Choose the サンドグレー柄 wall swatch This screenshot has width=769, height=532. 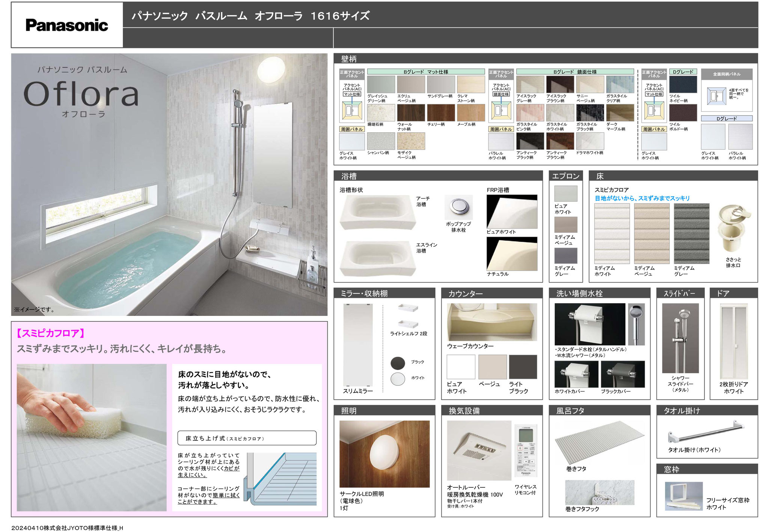pyautogui.click(x=441, y=84)
